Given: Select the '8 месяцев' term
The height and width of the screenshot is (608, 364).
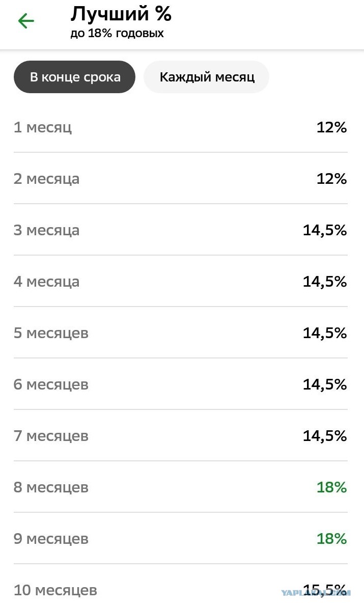Looking at the screenshot, I should coord(181,487).
